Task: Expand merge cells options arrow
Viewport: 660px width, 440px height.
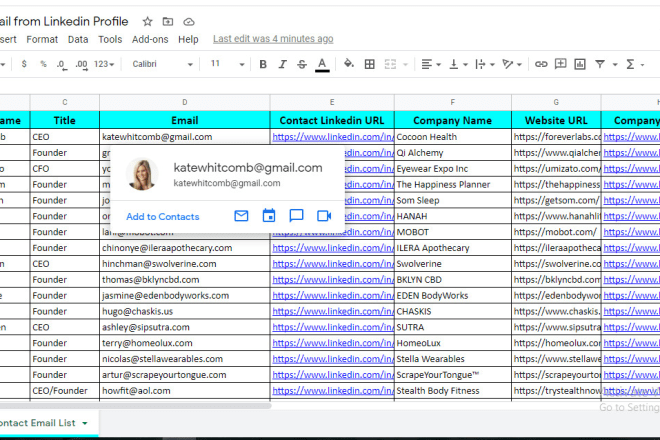Action: coord(405,64)
